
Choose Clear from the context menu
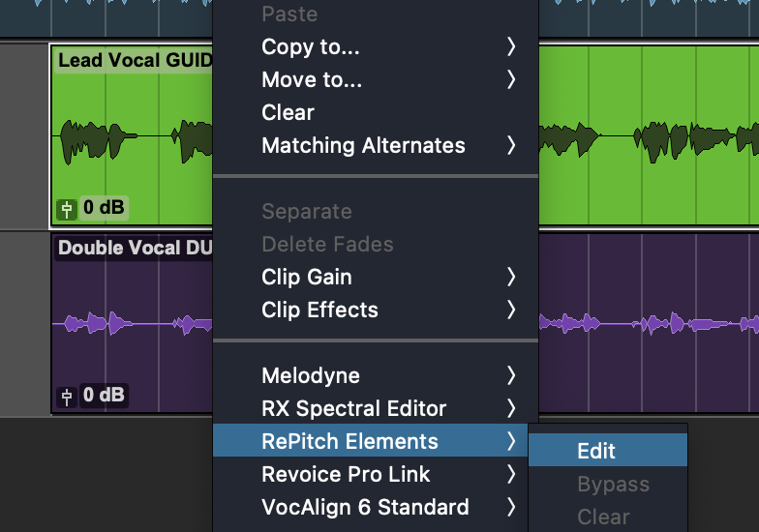pyautogui.click(x=288, y=112)
